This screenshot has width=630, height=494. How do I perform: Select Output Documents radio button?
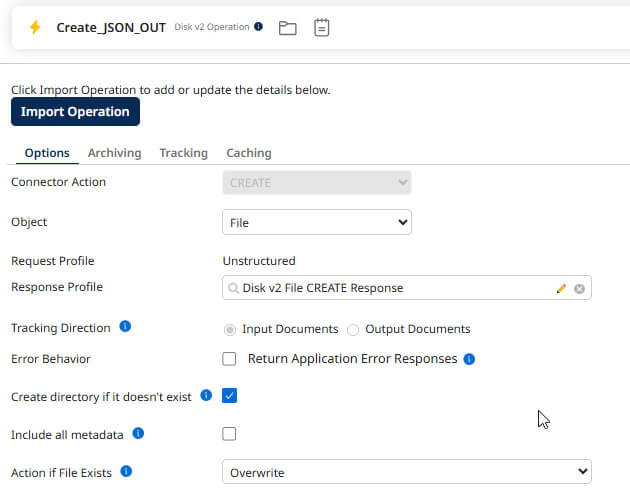tap(353, 329)
